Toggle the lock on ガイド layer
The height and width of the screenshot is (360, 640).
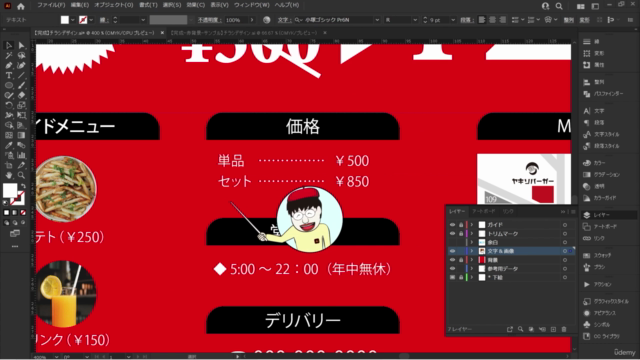461,225
